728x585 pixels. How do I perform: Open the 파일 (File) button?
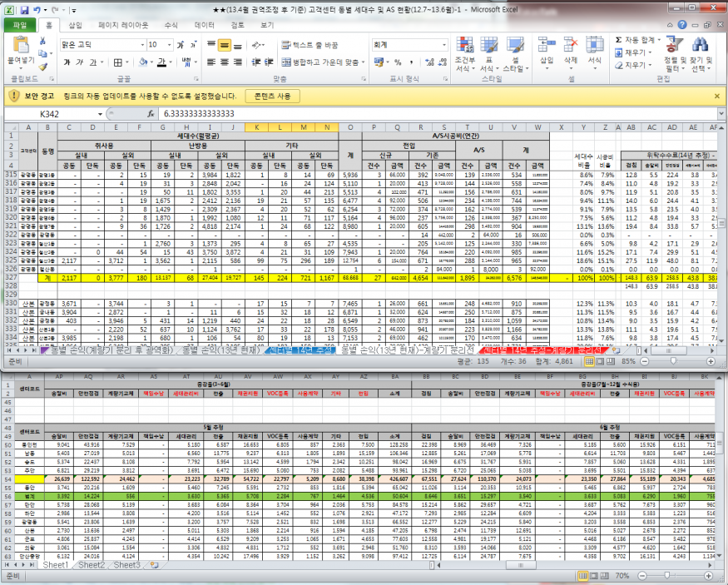pyautogui.click(x=20, y=25)
